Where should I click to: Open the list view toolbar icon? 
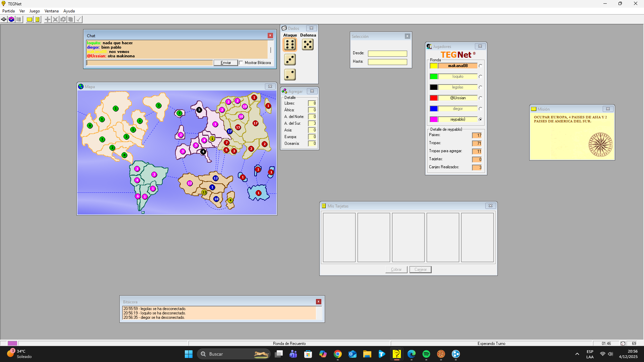click(19, 19)
